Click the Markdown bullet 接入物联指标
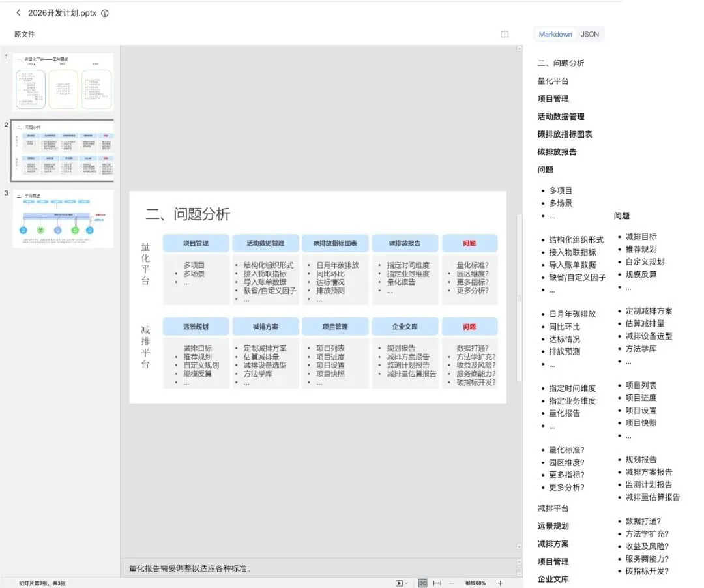704x588 pixels. click(x=572, y=252)
